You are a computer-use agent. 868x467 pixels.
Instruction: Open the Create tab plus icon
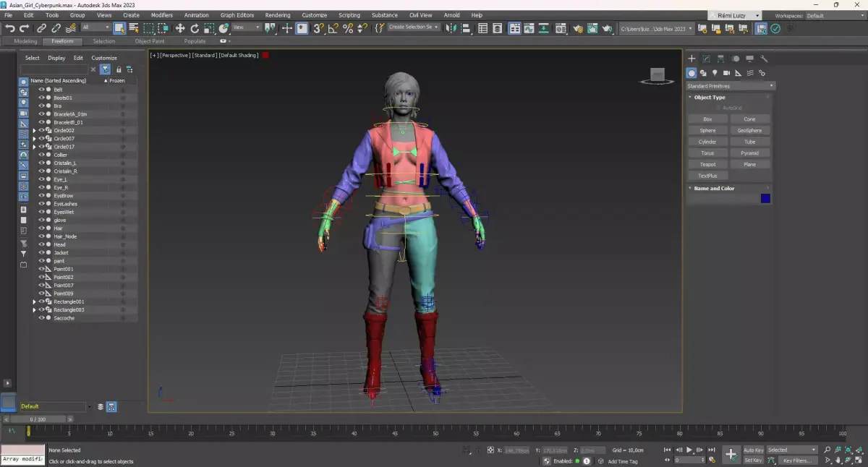pos(692,59)
